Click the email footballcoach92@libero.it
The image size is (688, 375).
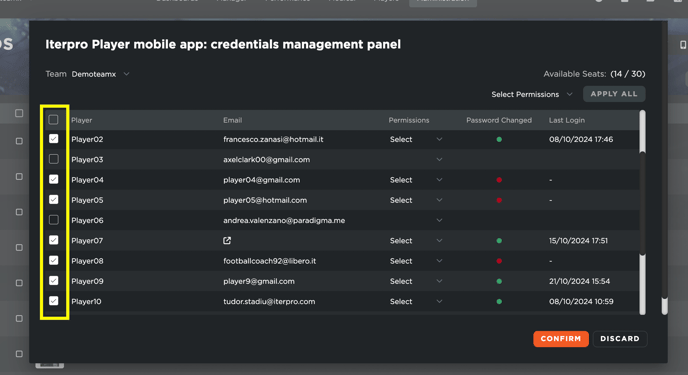click(x=269, y=261)
